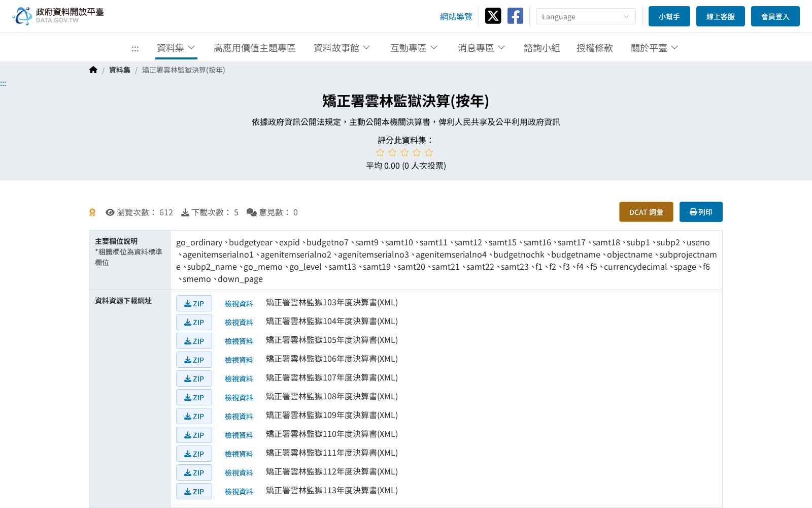View data for 113年度決算書 via 檢視資料
The width and height of the screenshot is (812, 508).
pos(239,491)
